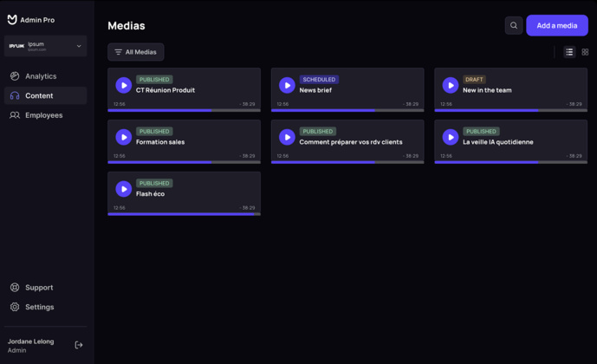Play the New in the team media

451,85
